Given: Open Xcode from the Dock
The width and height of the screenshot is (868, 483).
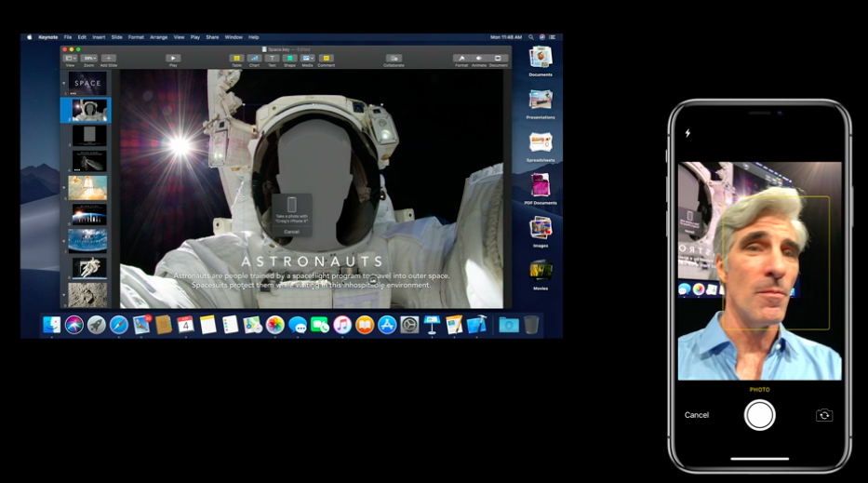Looking at the screenshot, I should coord(476,325).
